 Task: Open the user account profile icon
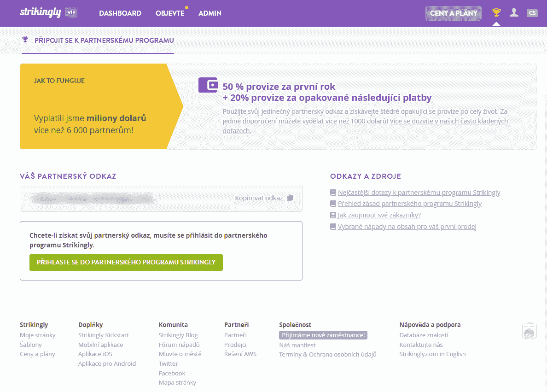[514, 12]
